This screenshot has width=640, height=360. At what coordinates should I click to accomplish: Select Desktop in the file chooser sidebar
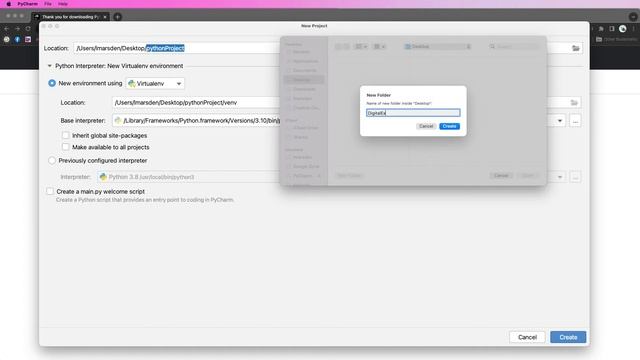304,80
